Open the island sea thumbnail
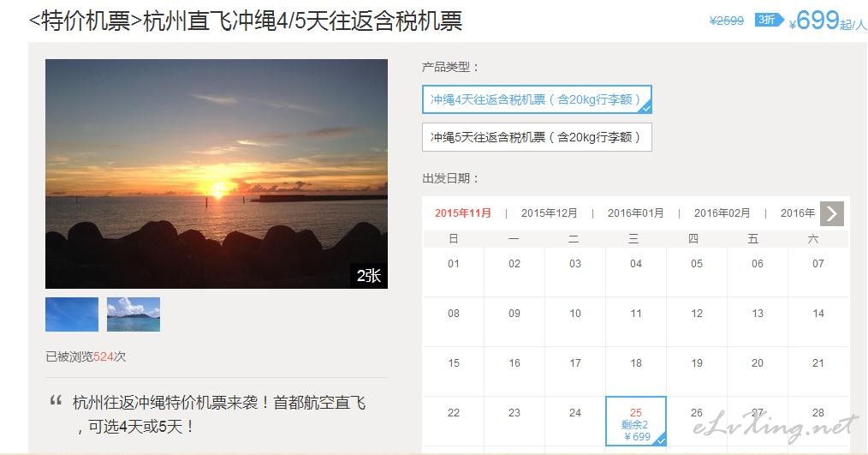The width and height of the screenshot is (868, 455). coord(134,314)
